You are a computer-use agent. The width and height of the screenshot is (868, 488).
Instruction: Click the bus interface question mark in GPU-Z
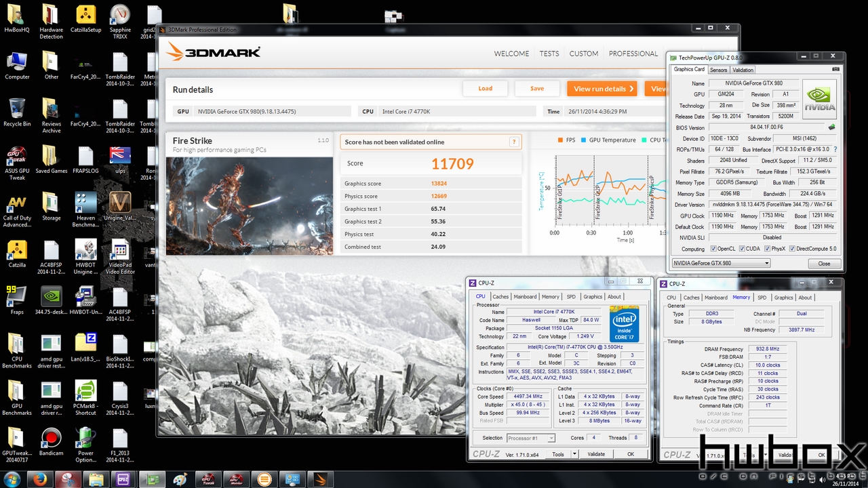[x=835, y=149]
